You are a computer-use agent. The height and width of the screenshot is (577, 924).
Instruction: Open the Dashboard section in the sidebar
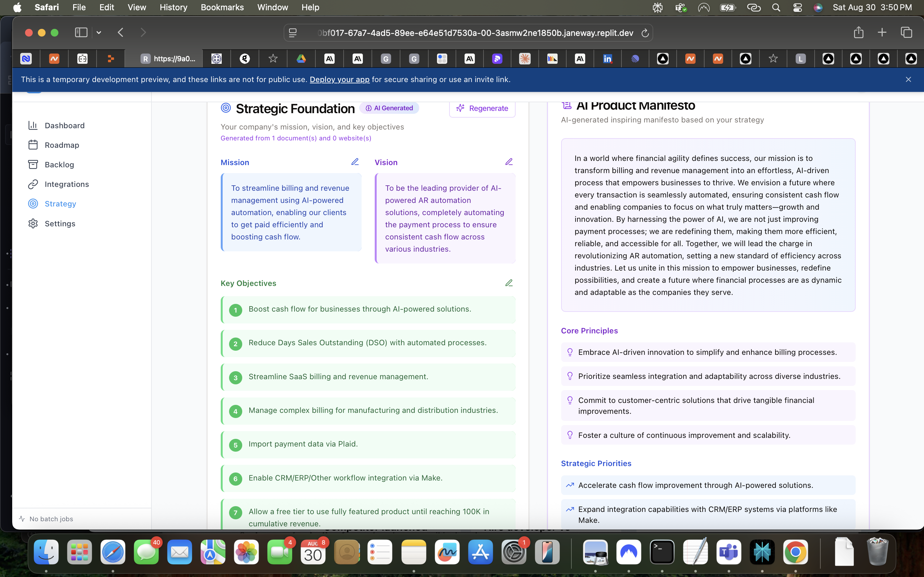click(65, 125)
